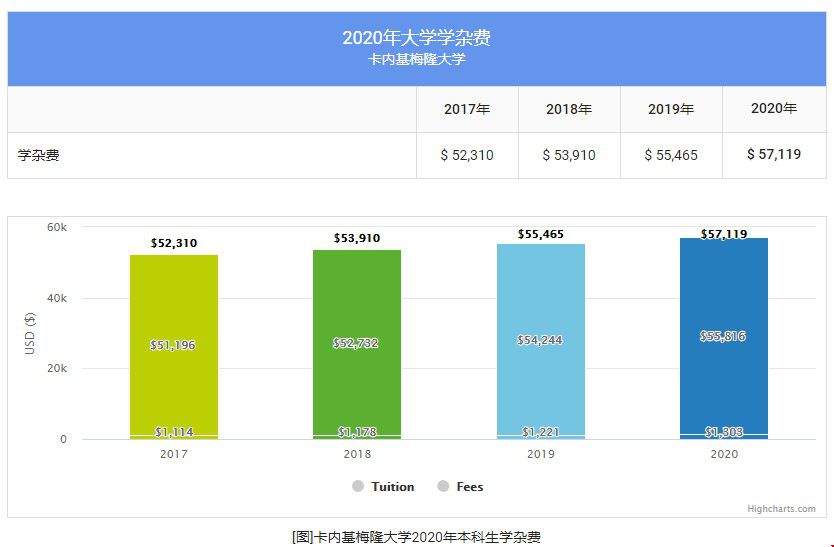
Task: Select the 2020 dark blue tuition bar
Action: pos(724,336)
